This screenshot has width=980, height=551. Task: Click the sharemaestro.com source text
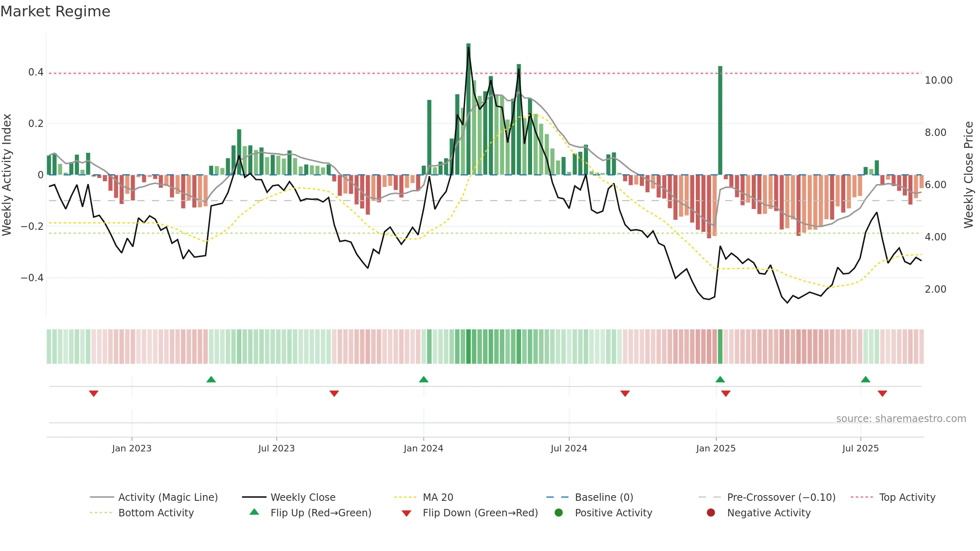901,419
